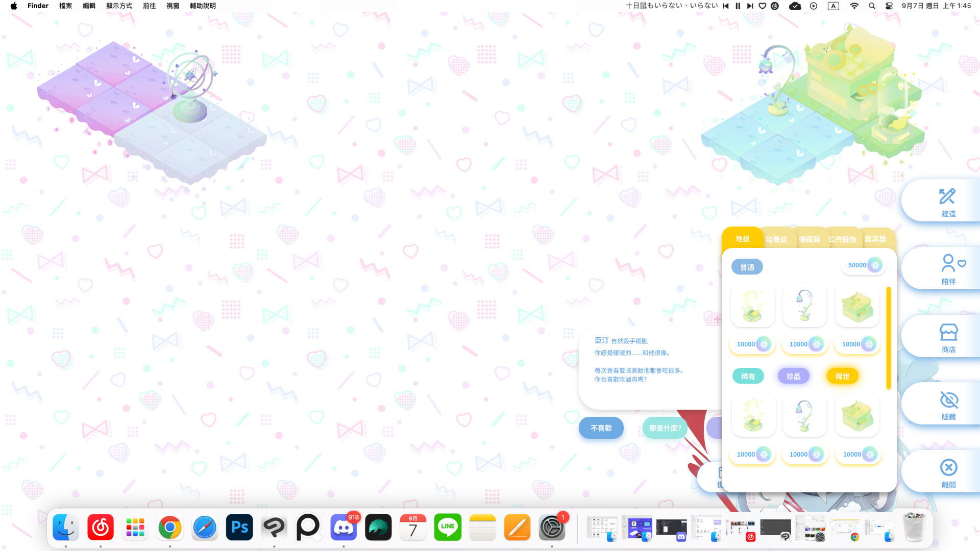Select the 稀有 rarity filter
This screenshot has height=551, width=980.
point(748,375)
